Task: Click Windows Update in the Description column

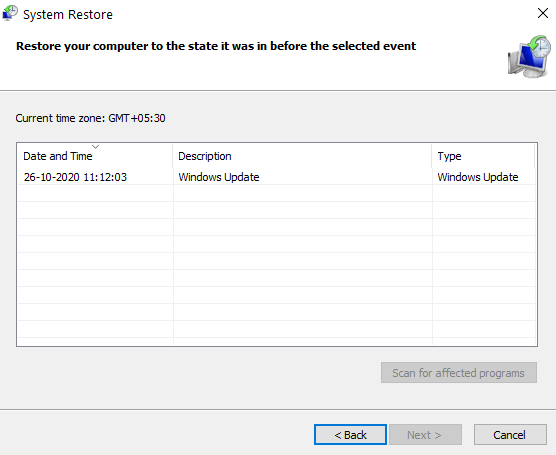Action: [x=219, y=177]
